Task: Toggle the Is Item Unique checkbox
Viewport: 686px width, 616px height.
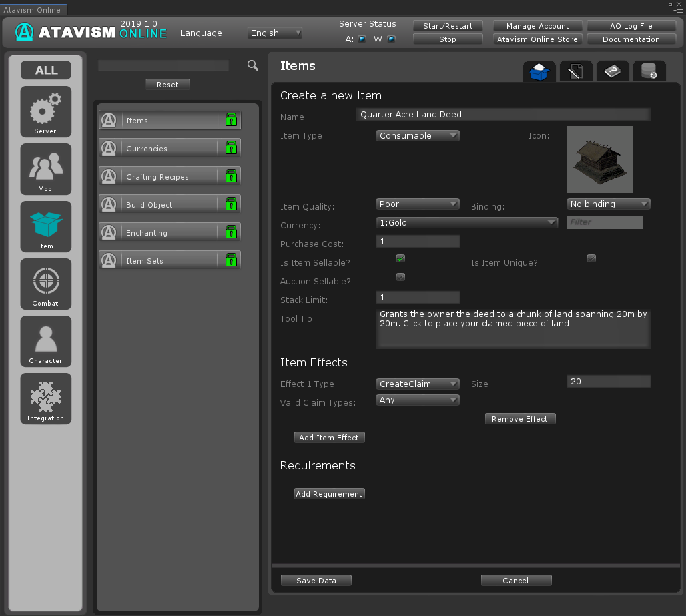Action: [x=591, y=258]
